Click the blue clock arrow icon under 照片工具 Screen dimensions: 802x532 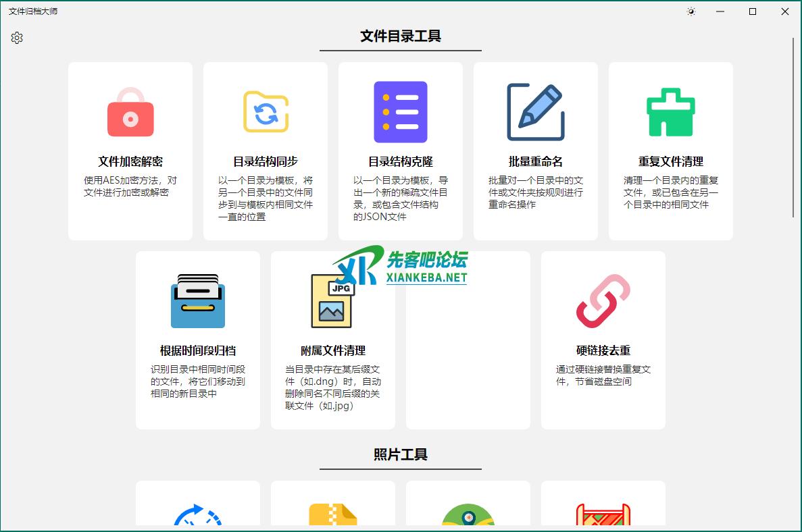pos(198,516)
